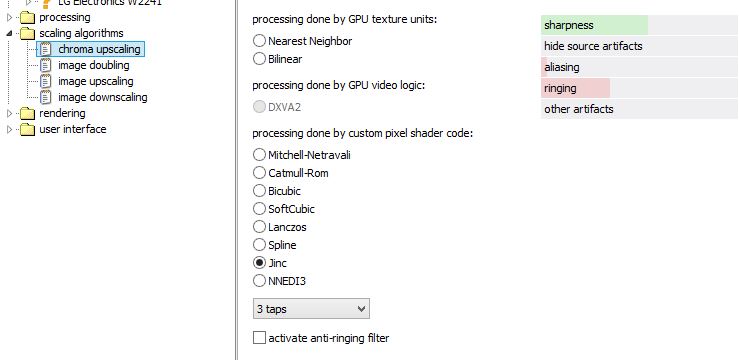Collapse the scaling algorithms tree node
The height and width of the screenshot is (360, 739).
pos(10,34)
